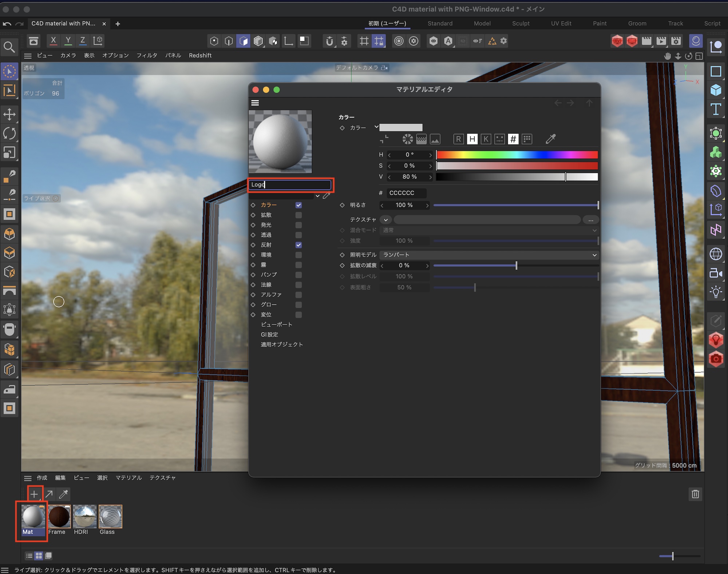The height and width of the screenshot is (574, 728).
Task: Select the Glass material thumbnail
Action: [x=110, y=517]
